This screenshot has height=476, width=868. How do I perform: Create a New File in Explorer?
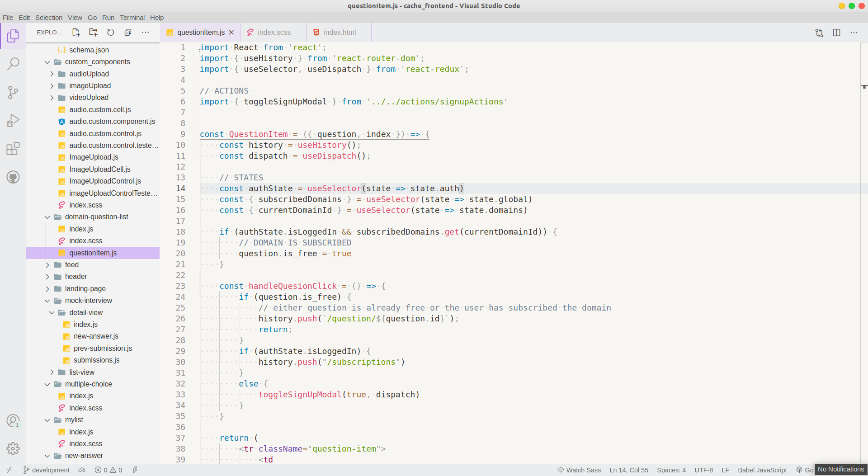pyautogui.click(x=75, y=32)
